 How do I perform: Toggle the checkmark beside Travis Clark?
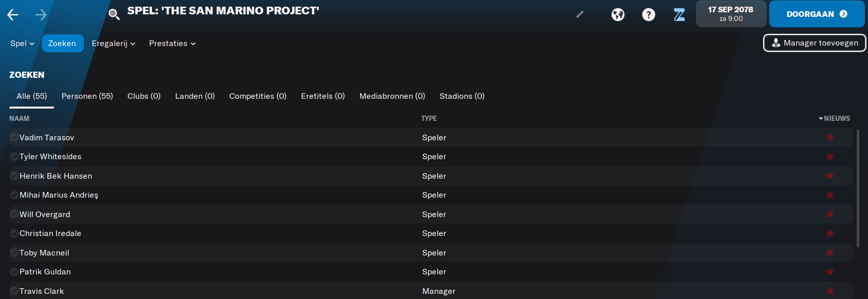click(14, 291)
